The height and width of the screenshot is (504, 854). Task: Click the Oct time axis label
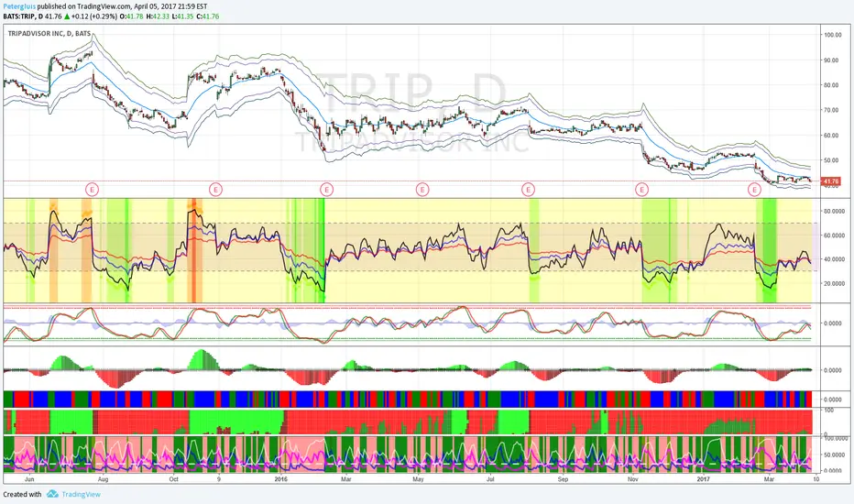174,479
